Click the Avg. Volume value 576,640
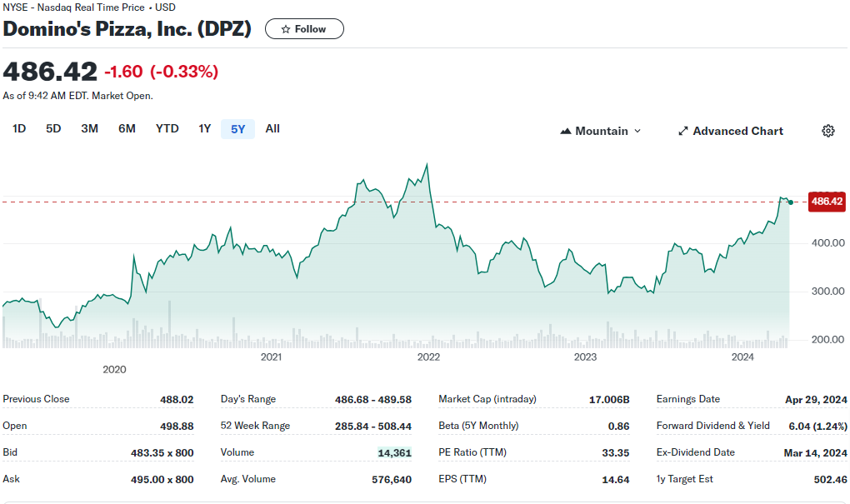Viewport: 850px width, 504px height. point(392,480)
